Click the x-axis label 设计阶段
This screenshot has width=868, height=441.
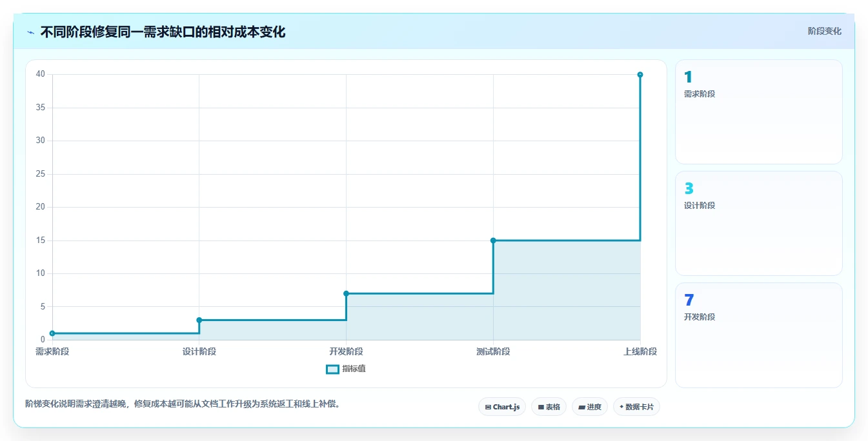199,351
